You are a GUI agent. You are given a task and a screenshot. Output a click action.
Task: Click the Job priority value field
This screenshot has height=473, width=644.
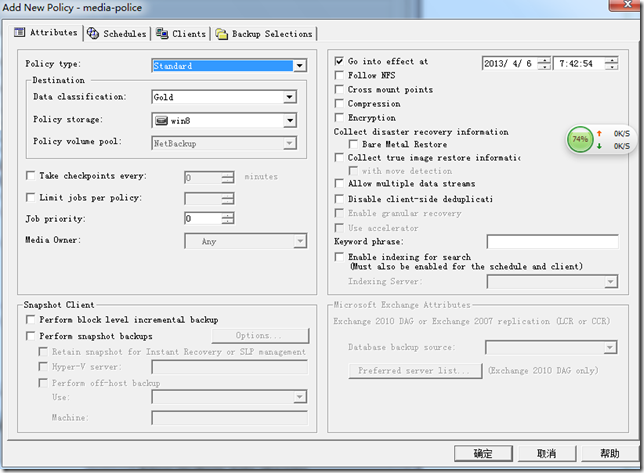[203, 218]
